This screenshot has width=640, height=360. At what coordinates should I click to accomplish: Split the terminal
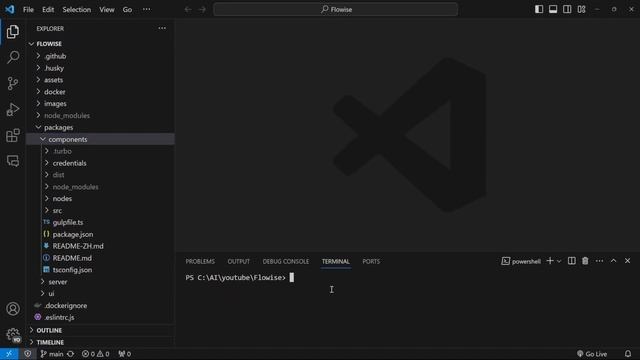tap(571, 261)
